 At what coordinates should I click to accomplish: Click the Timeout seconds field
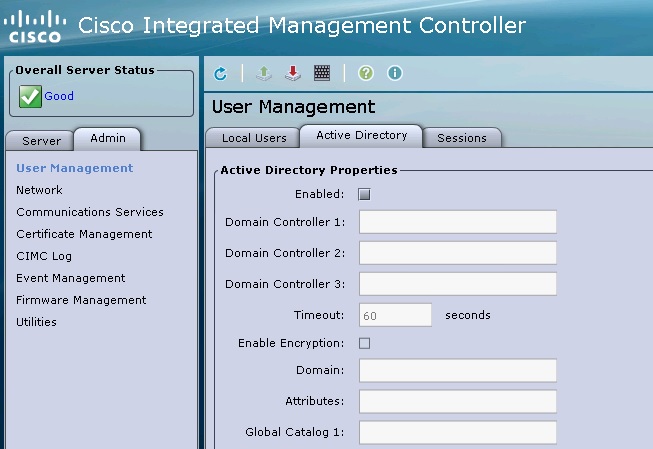tap(395, 315)
